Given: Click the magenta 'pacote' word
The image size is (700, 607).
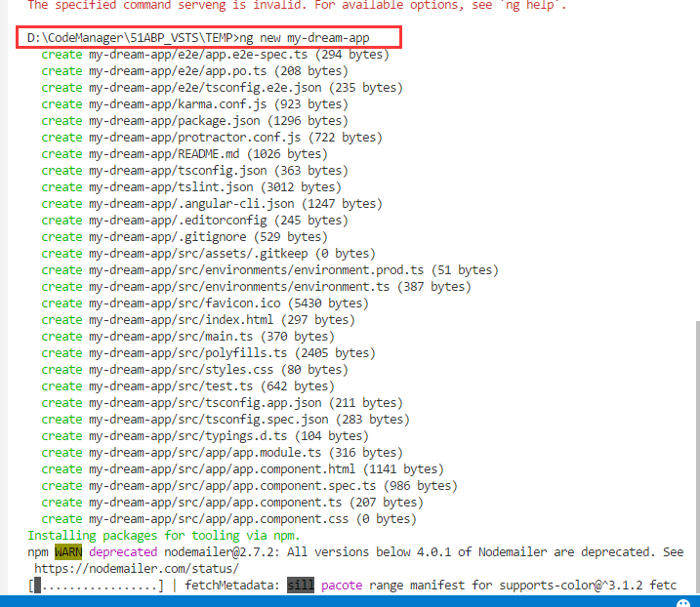Looking at the screenshot, I should click(x=342, y=586).
